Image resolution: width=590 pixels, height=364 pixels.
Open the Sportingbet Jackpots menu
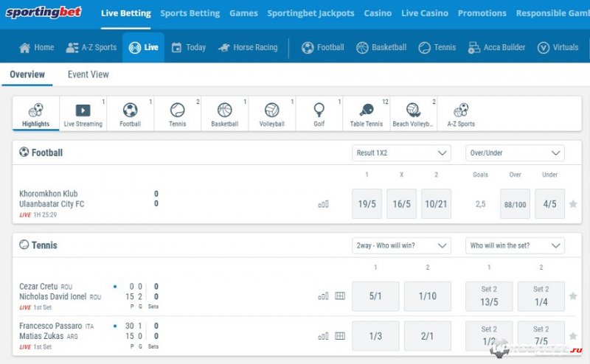coord(310,13)
